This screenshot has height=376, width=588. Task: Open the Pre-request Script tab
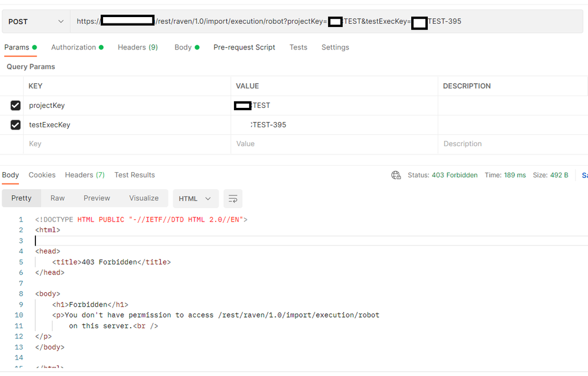pyautogui.click(x=244, y=47)
